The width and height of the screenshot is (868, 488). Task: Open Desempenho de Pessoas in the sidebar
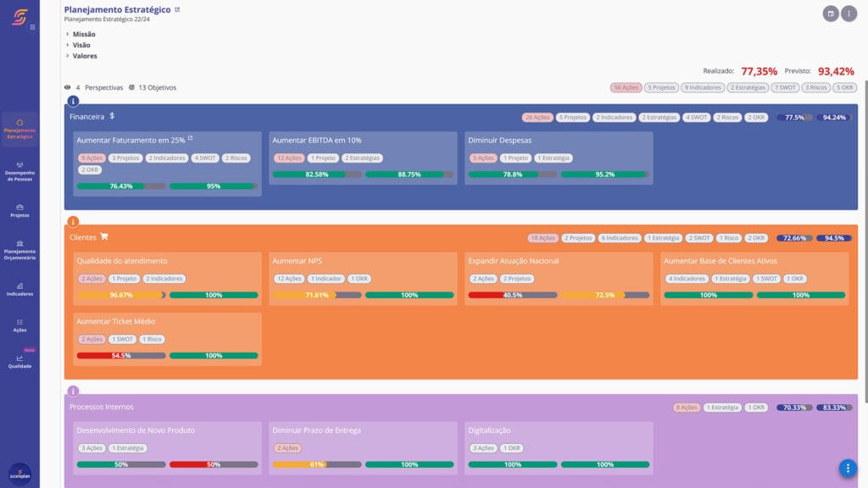(x=20, y=172)
